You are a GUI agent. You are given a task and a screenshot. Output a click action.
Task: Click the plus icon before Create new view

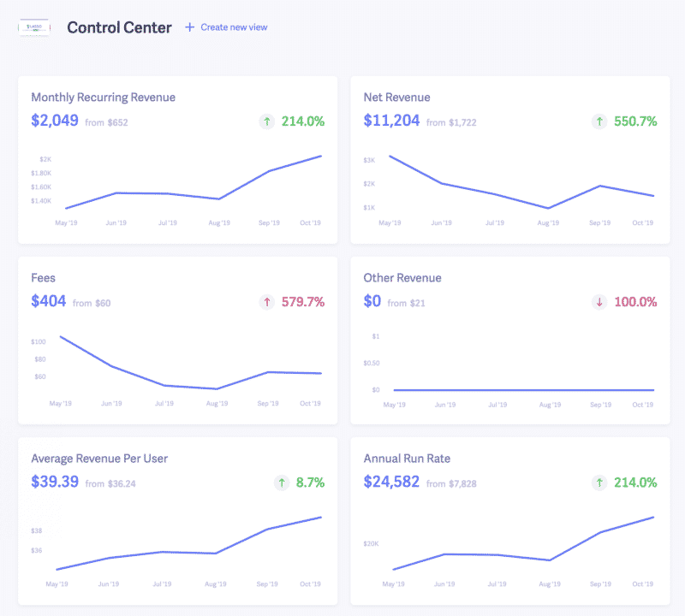click(189, 27)
